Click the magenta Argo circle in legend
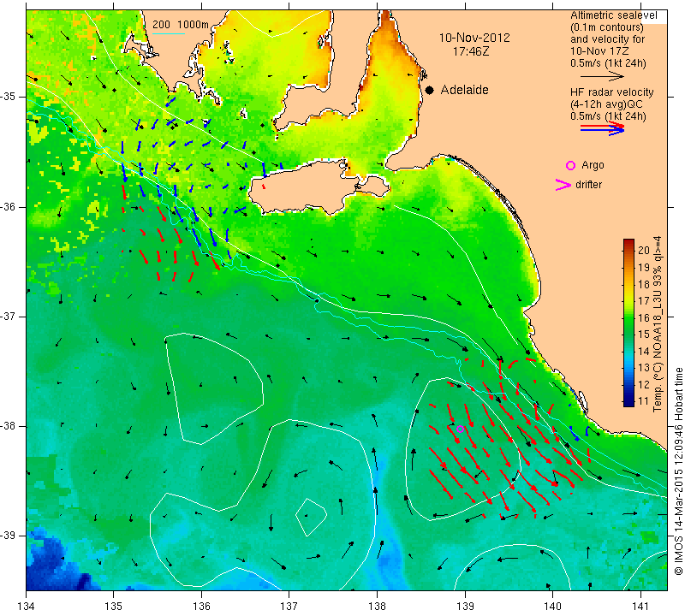 point(570,165)
